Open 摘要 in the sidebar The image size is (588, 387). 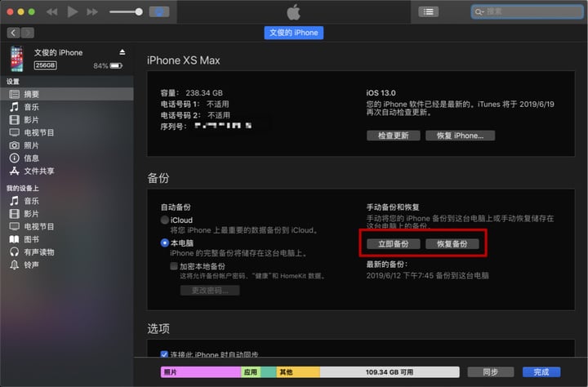(31, 94)
